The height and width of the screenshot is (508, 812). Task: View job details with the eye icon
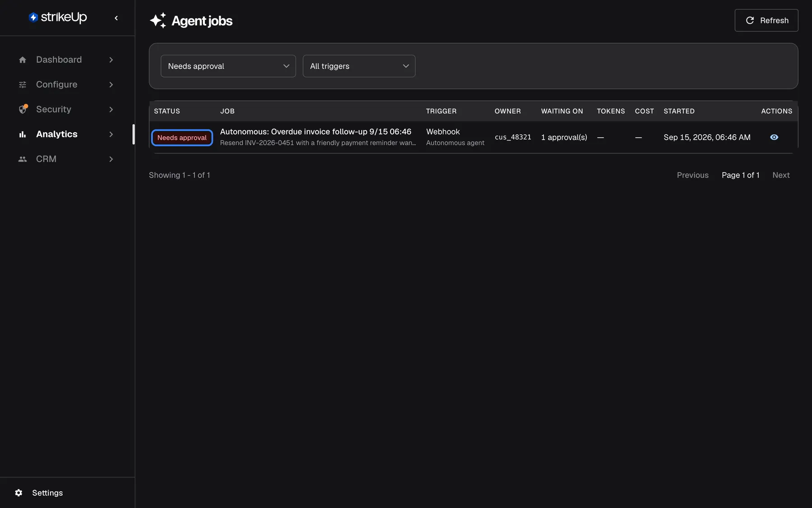[774, 137]
